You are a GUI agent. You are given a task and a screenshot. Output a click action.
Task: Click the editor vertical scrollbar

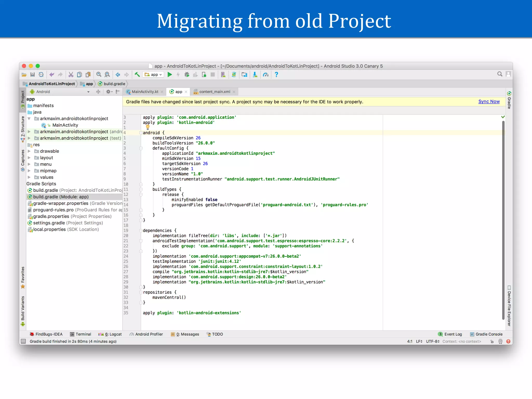tap(503, 220)
